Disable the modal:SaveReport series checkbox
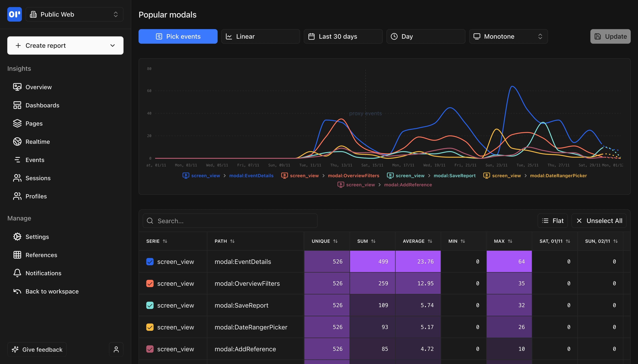 150,305
